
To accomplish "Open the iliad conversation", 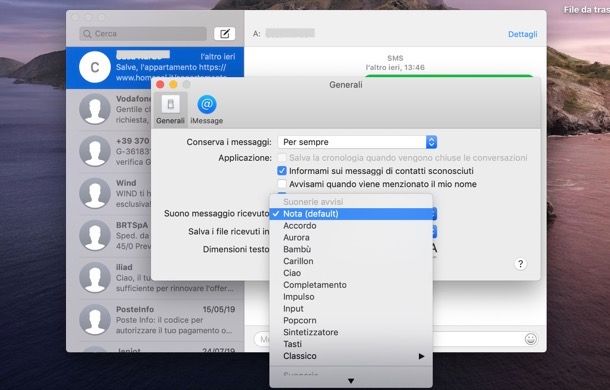I will pos(109,278).
